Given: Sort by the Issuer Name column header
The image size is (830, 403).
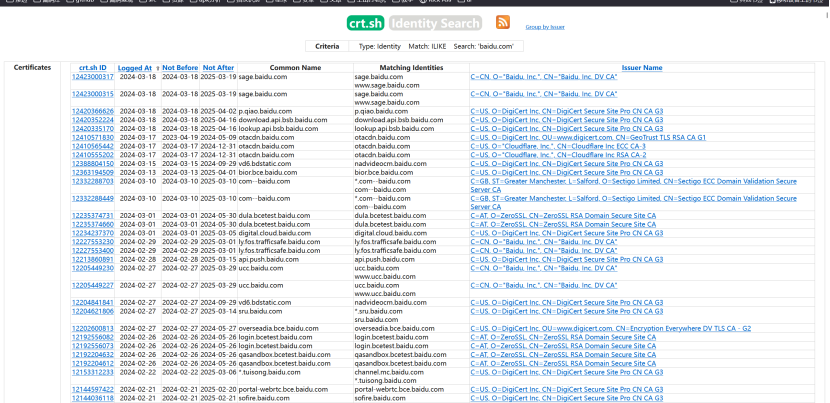Looking at the screenshot, I should click(642, 68).
